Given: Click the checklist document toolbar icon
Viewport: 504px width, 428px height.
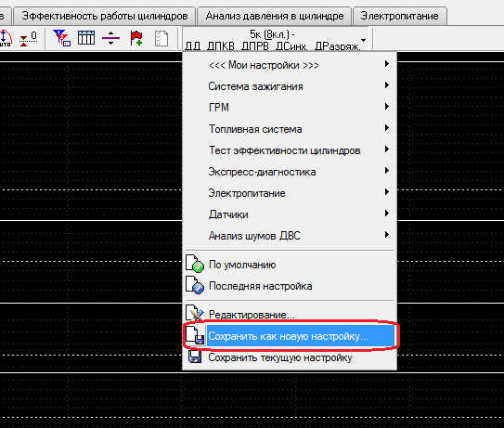Looking at the screenshot, I should click(x=162, y=39).
